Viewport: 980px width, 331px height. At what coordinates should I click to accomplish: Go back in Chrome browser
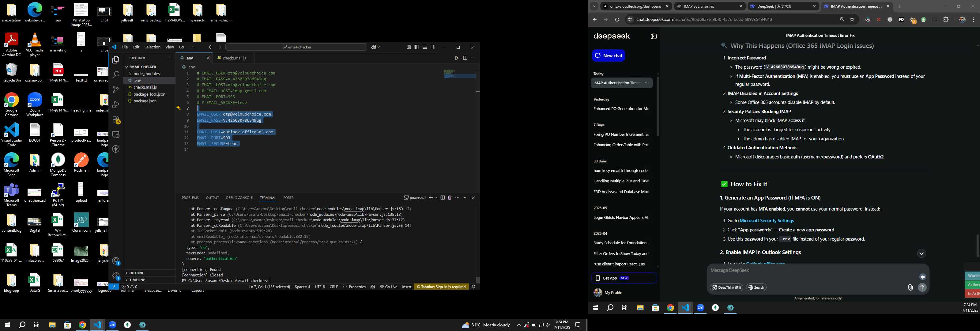click(x=595, y=19)
